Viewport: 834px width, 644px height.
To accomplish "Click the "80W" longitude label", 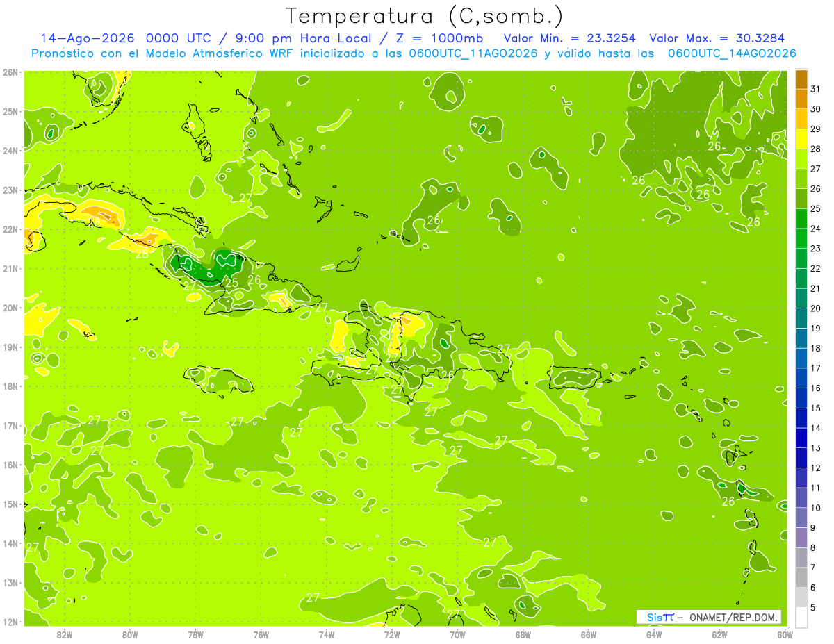I will pyautogui.click(x=129, y=634).
